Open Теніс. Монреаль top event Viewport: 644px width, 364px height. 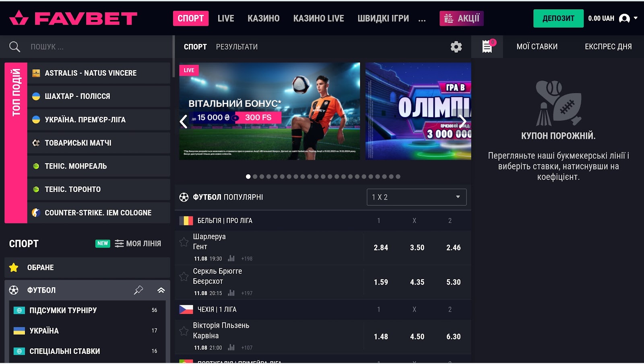pos(99,166)
